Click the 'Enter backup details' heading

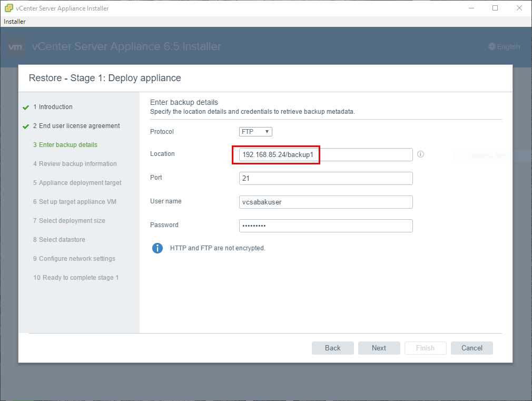[x=184, y=102]
